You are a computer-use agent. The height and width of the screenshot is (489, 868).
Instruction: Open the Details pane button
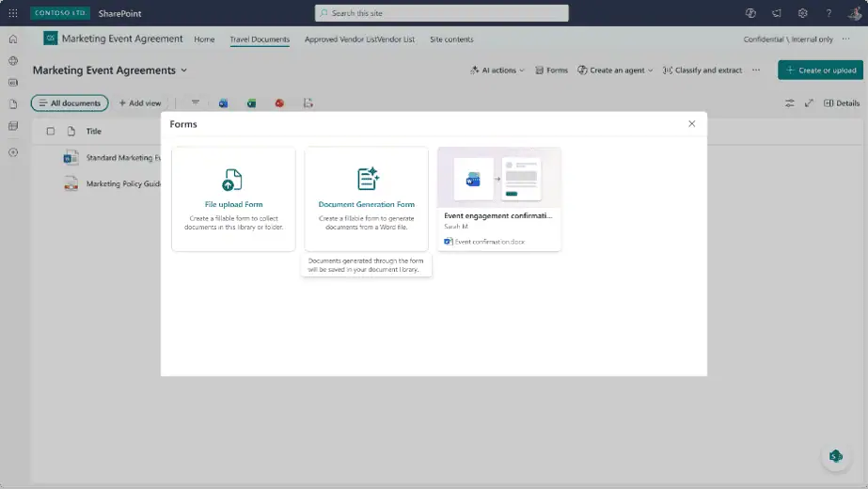[x=842, y=103]
